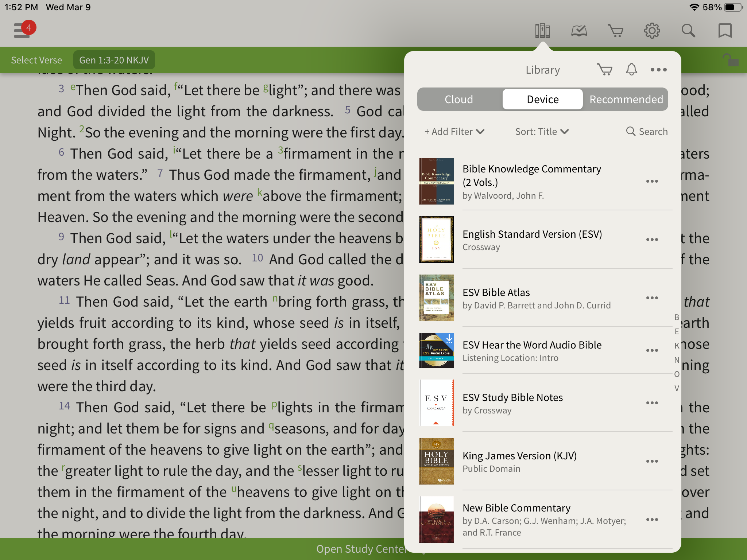This screenshot has height=560, width=747.
Task: Open the ESV Audio Bible cover thumbnail
Action: point(436,350)
